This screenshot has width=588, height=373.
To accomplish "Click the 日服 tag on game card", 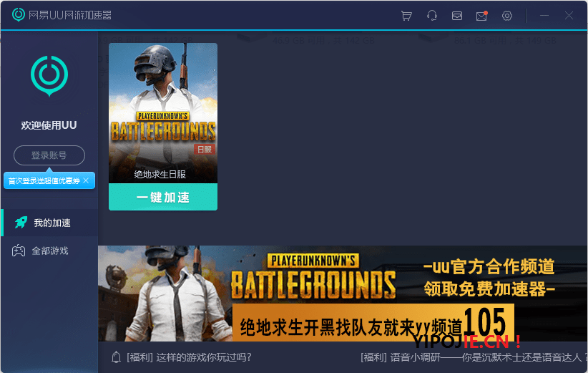I will (x=205, y=150).
